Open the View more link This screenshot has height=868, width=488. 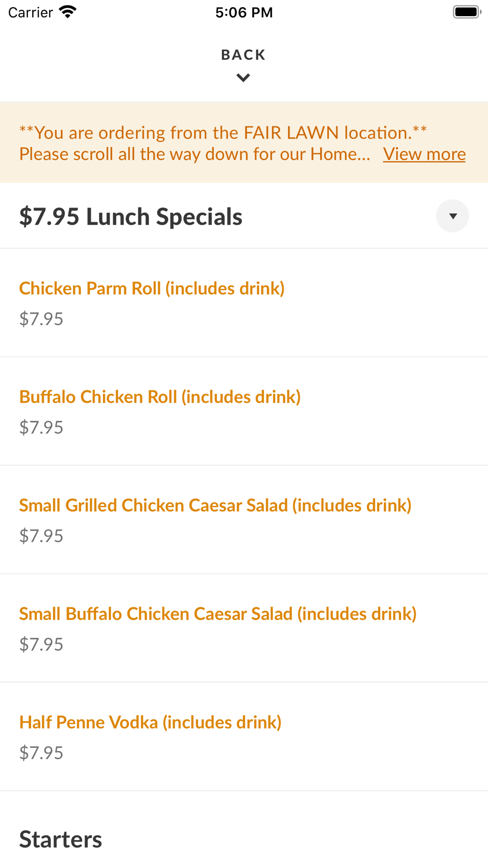click(x=424, y=154)
